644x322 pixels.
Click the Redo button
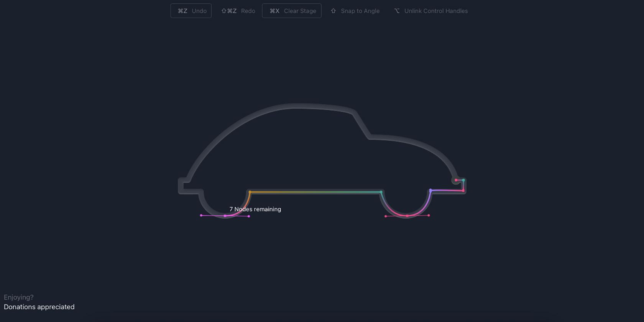coord(238,11)
